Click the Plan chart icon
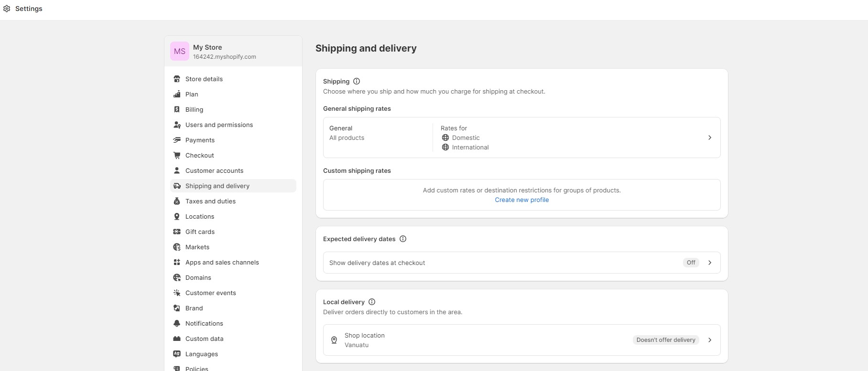868x371 pixels. [177, 94]
